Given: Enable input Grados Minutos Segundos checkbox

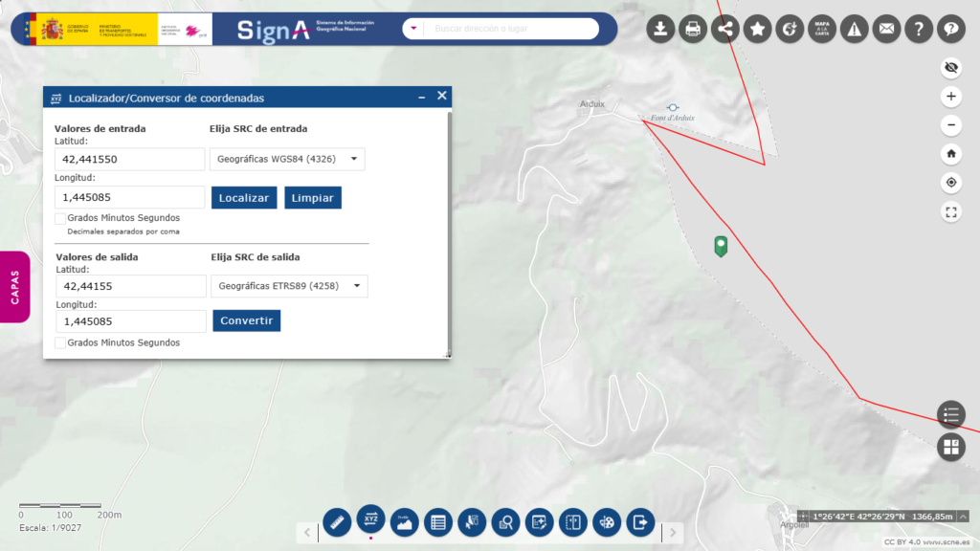Looking at the screenshot, I should 60,218.
